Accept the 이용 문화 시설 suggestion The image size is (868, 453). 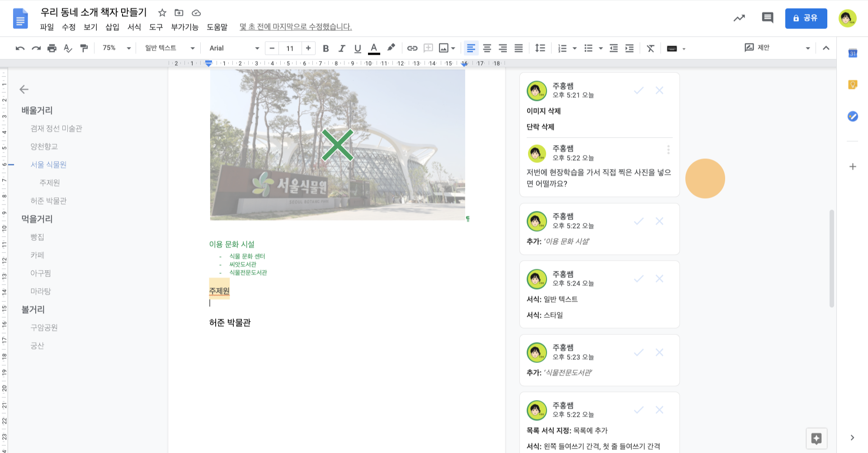(639, 221)
